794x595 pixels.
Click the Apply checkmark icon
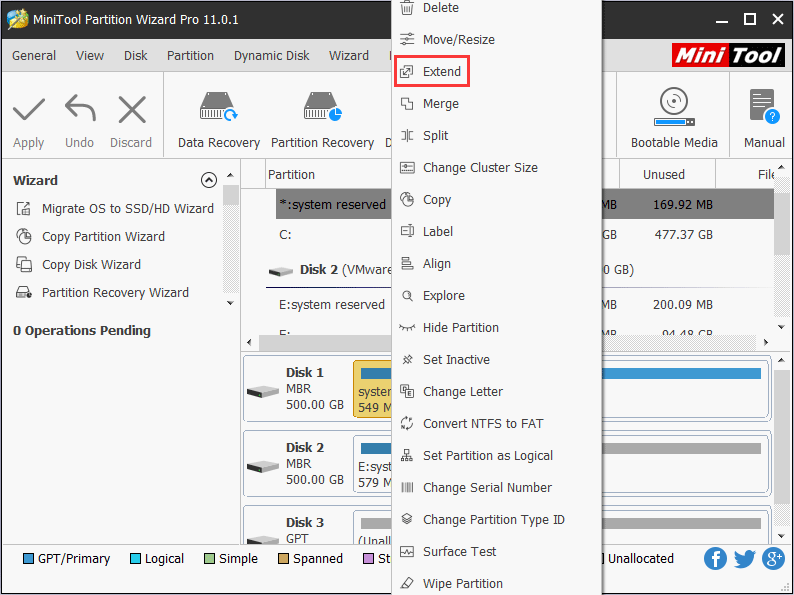(28, 109)
